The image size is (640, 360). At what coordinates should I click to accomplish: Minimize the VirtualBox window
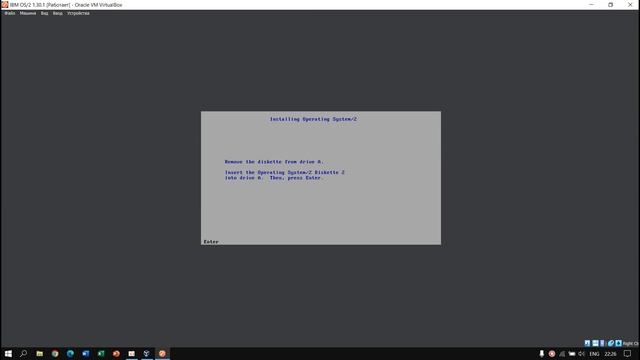pos(591,4)
